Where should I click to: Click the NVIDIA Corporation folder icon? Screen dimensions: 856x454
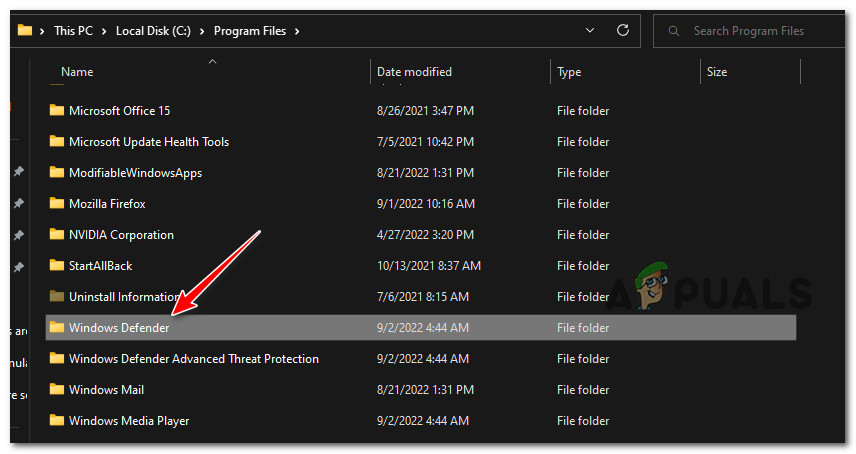[x=56, y=235]
